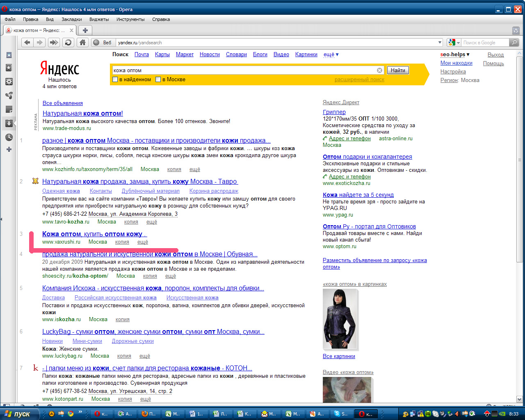The image size is (525, 420).
Task: Expand quick launch overflow chevron in taskbar
Action: [80, 412]
